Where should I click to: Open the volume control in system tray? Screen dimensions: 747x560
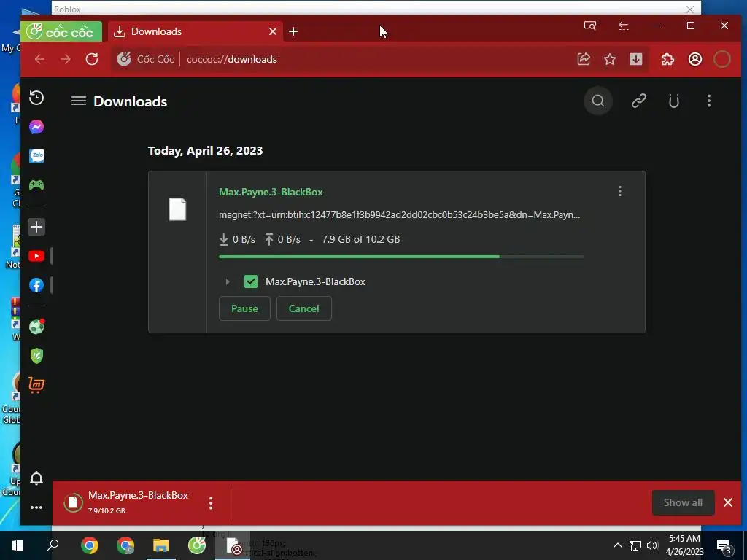click(x=652, y=545)
